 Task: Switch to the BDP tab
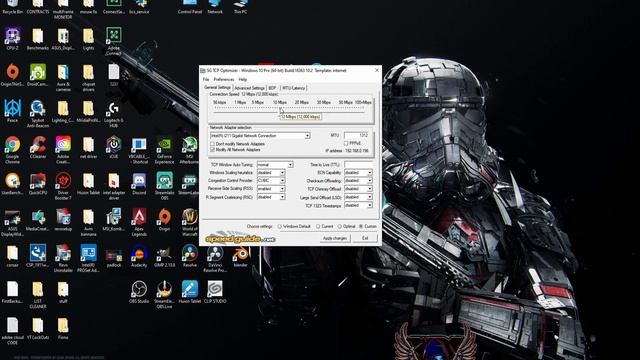coord(272,88)
